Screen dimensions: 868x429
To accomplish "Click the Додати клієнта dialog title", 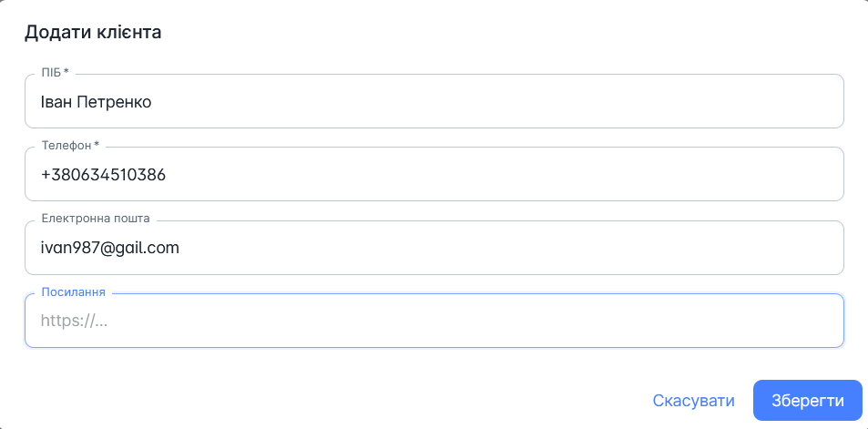I will [x=93, y=32].
